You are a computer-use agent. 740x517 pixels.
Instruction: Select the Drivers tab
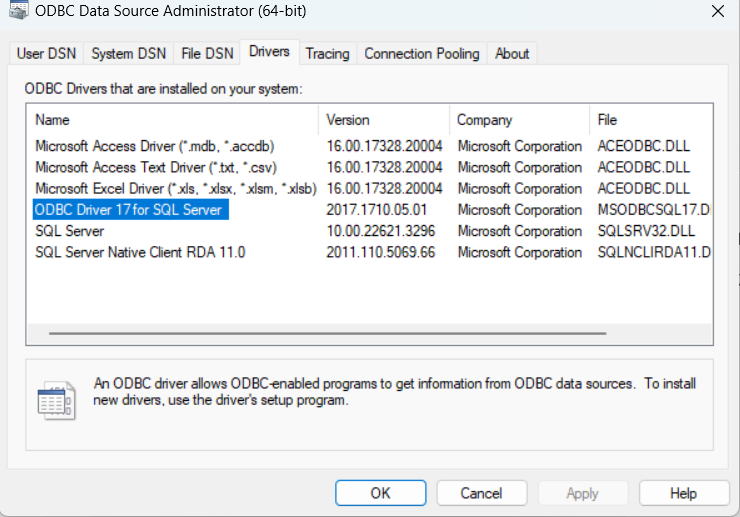point(269,51)
